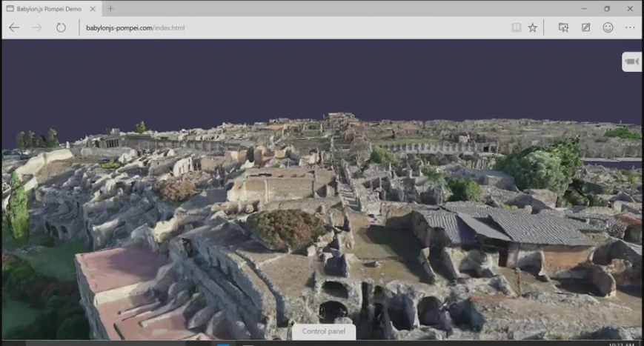Go back to the previous page
Viewport: 644px width, 346px height.
[x=13, y=27]
